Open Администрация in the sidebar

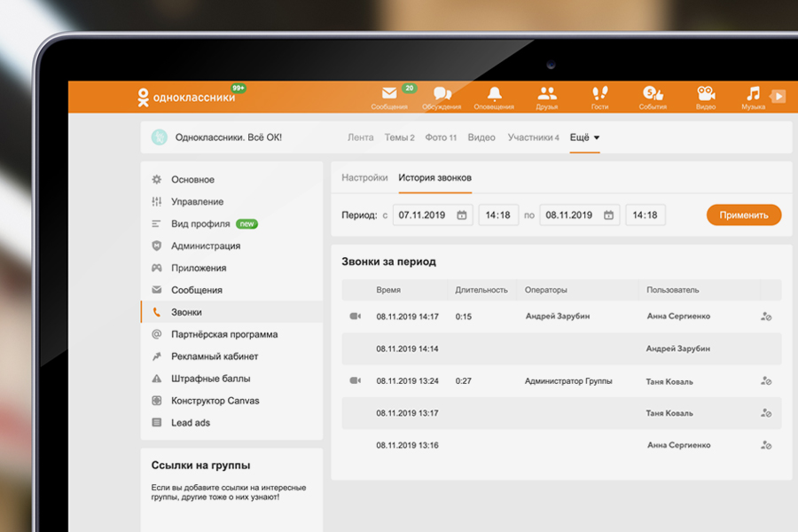click(231, 246)
